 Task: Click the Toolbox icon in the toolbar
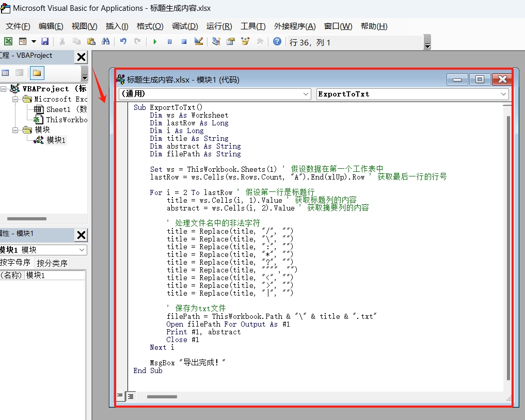(260, 41)
